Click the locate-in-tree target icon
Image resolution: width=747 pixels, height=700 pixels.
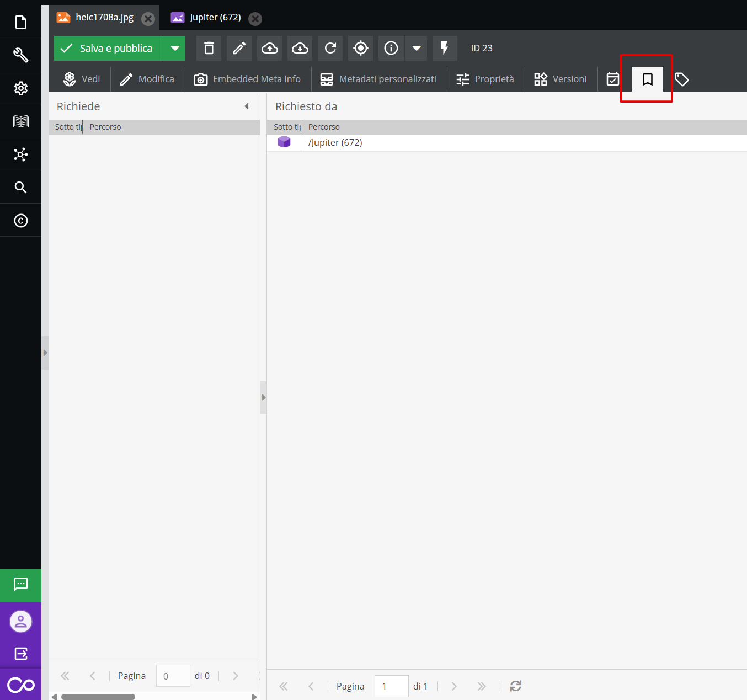click(360, 49)
